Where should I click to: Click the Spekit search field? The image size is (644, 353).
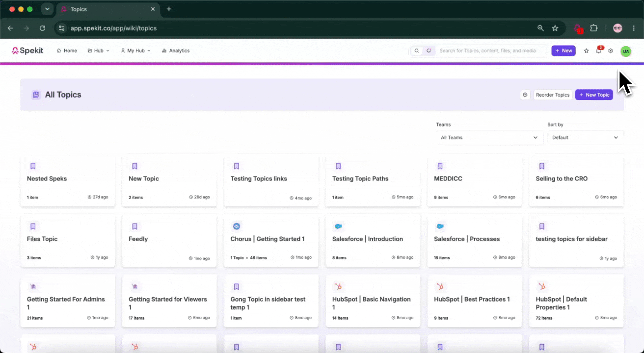click(491, 50)
